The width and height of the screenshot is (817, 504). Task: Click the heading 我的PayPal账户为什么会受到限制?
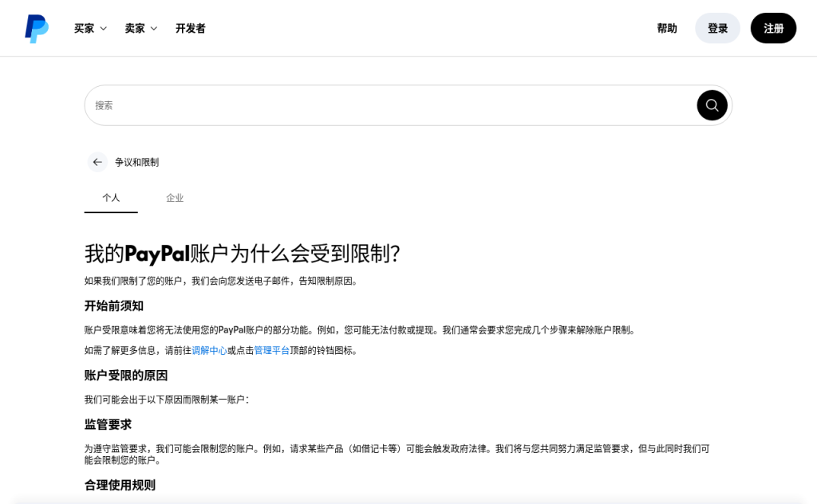(x=243, y=254)
